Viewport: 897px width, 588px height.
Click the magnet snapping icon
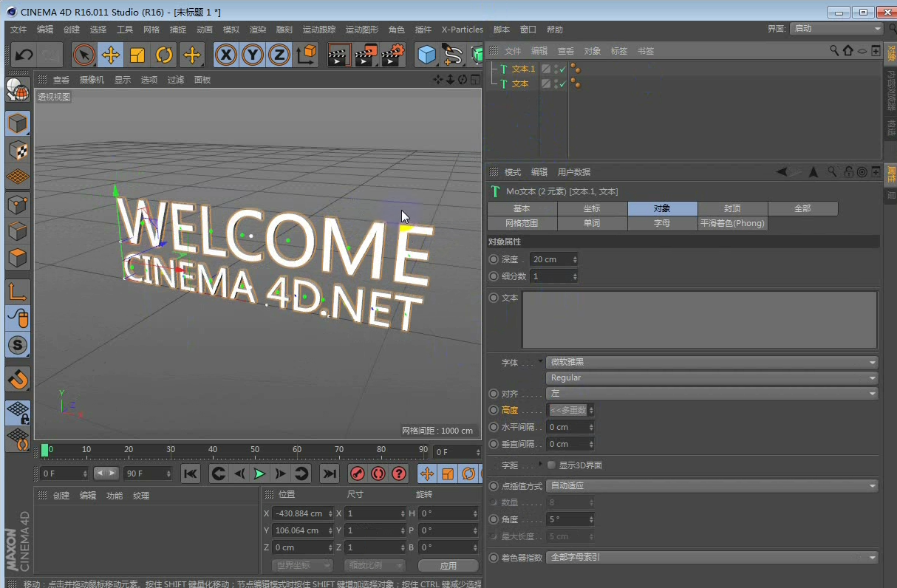18,379
